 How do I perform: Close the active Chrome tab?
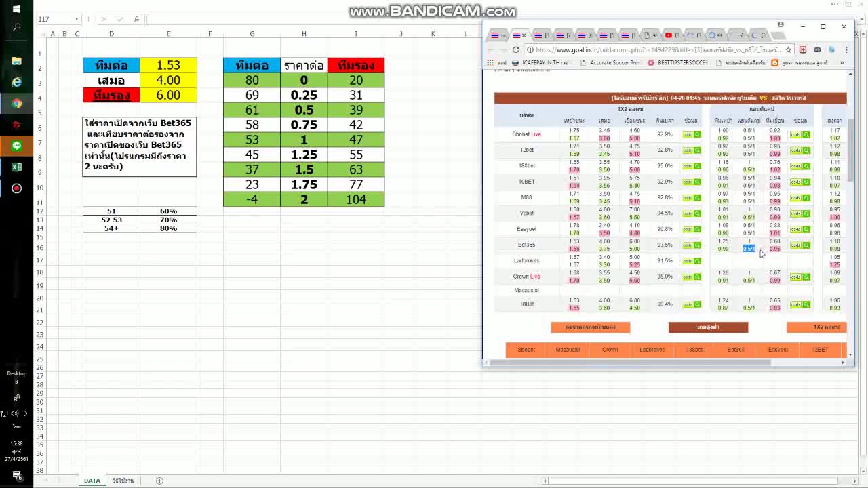524,35
